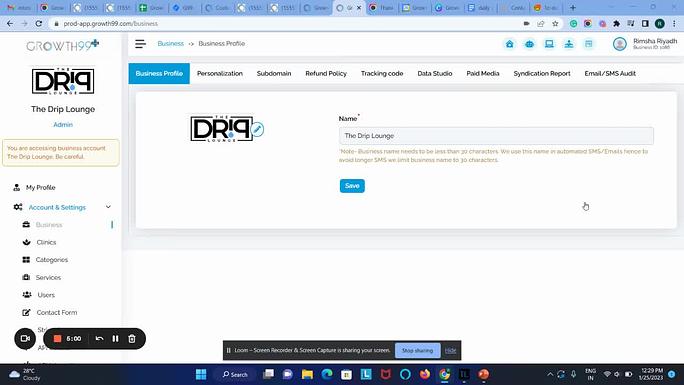Click the Users group icon
The width and height of the screenshot is (684, 385).
click(x=27, y=295)
